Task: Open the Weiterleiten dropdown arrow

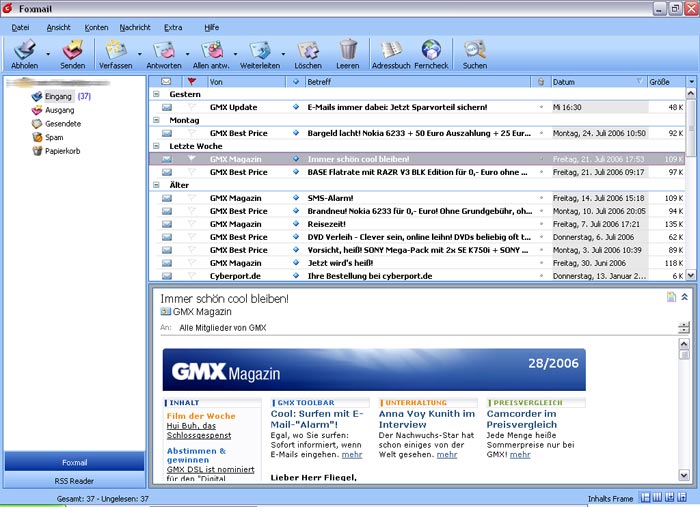Action: [x=283, y=54]
